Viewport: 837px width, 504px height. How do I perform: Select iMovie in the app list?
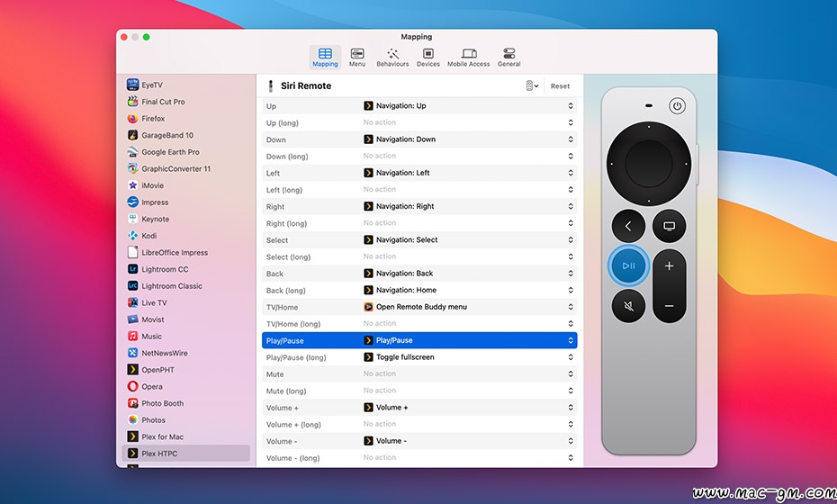pyautogui.click(x=185, y=185)
